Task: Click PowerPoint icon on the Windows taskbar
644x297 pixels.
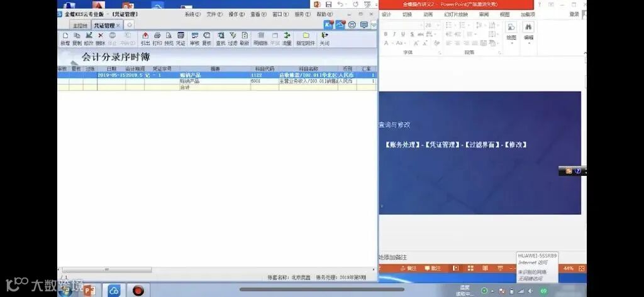Action: point(89,291)
